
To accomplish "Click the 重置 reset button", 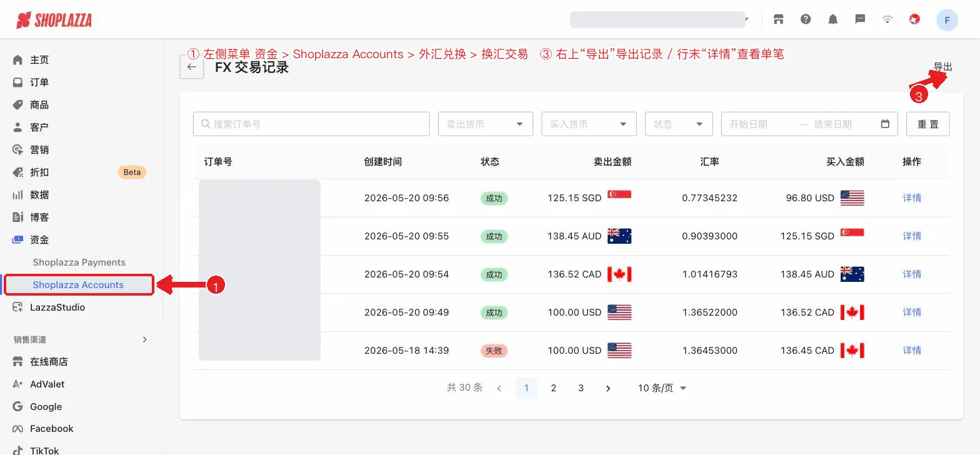I will [x=928, y=124].
